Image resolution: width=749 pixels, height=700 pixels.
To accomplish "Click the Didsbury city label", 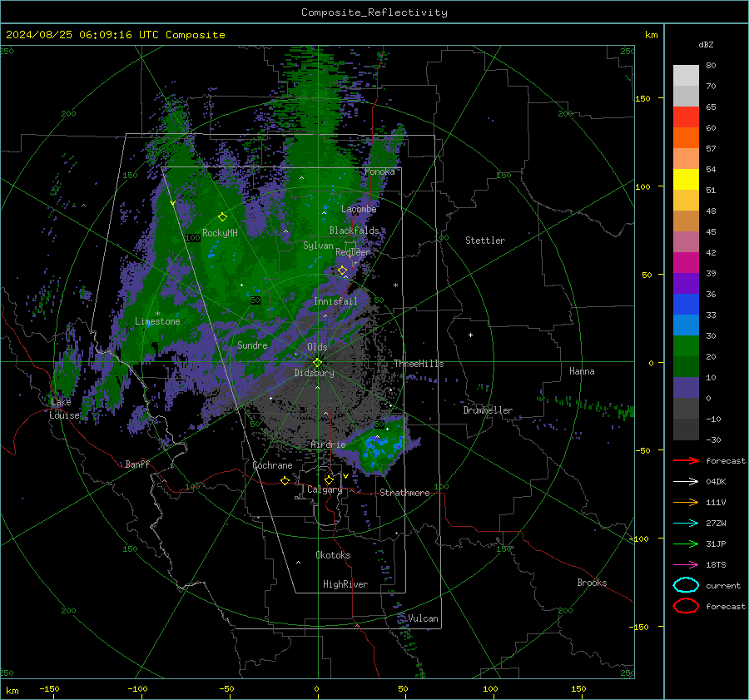I will [x=314, y=373].
